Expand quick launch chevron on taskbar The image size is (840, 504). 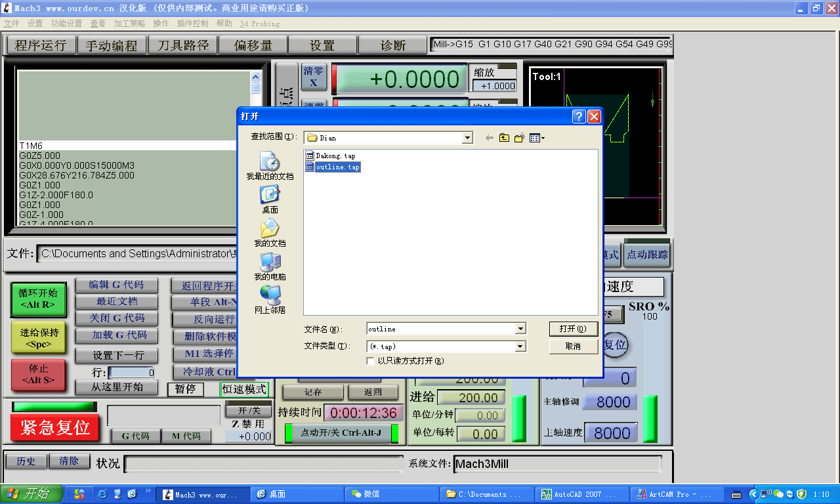point(148,491)
